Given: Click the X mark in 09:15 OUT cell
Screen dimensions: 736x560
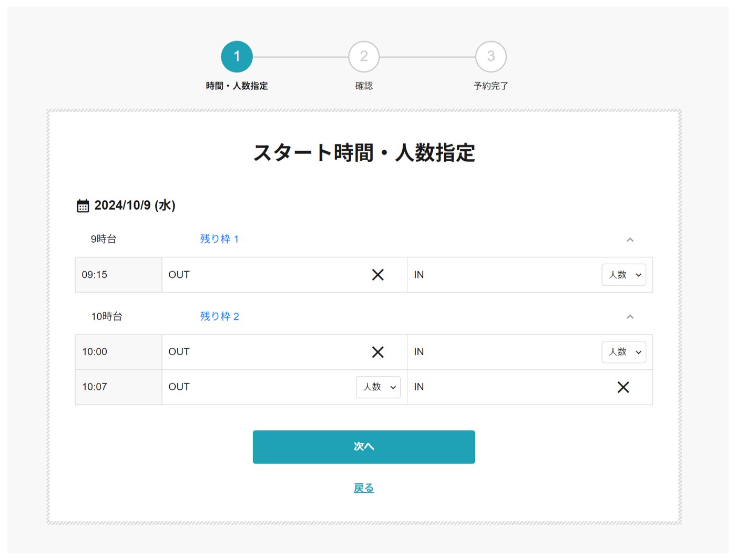Looking at the screenshot, I should (x=377, y=275).
